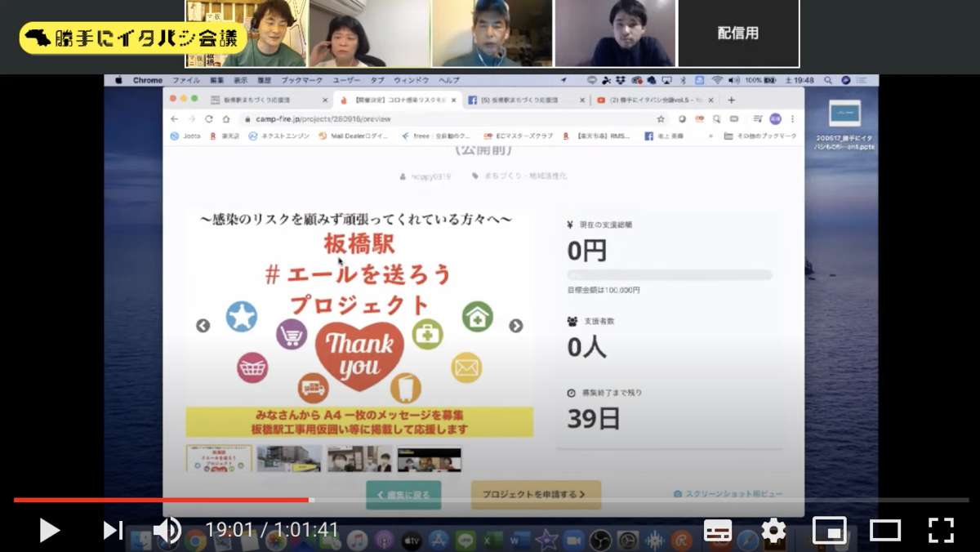This screenshot has height=552, width=980.
Task: Open the Jooto bookmark
Action: coord(185,136)
